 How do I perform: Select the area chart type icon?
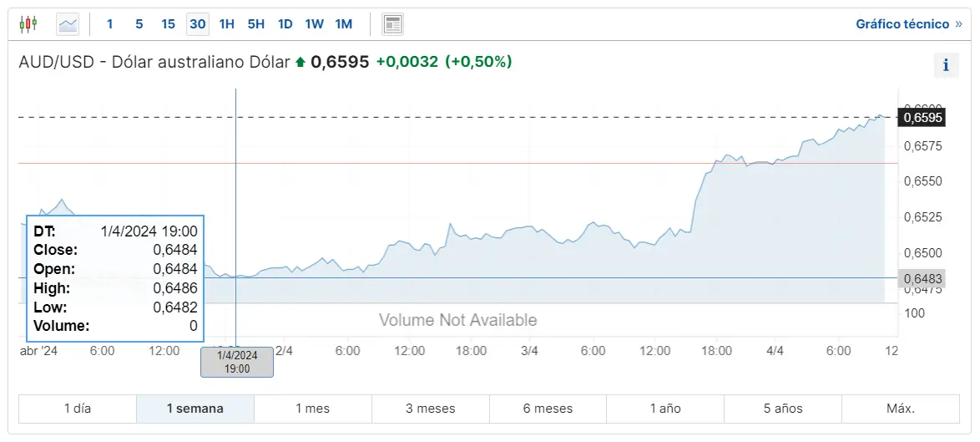point(68,24)
